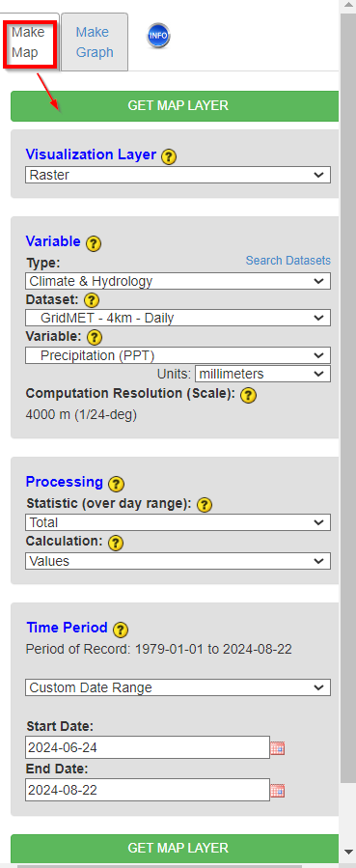The height and width of the screenshot is (868, 356).
Task: Click top GET MAP LAYER button
Action: tap(175, 106)
